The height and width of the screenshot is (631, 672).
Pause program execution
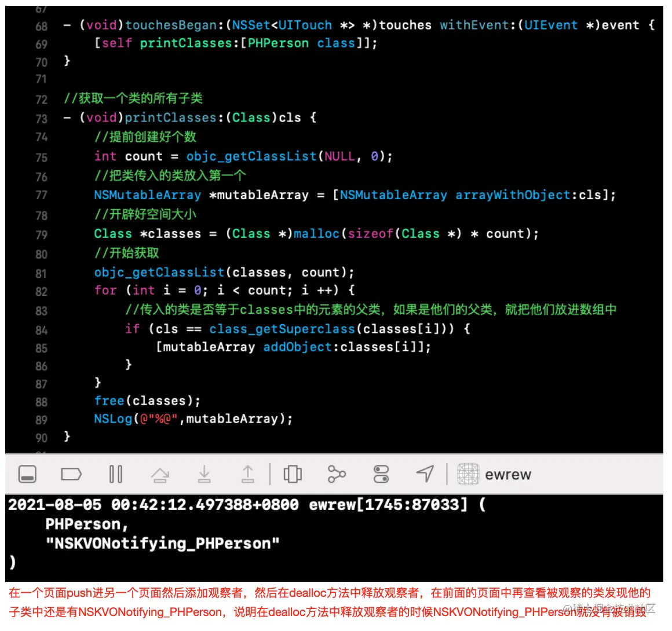116,474
